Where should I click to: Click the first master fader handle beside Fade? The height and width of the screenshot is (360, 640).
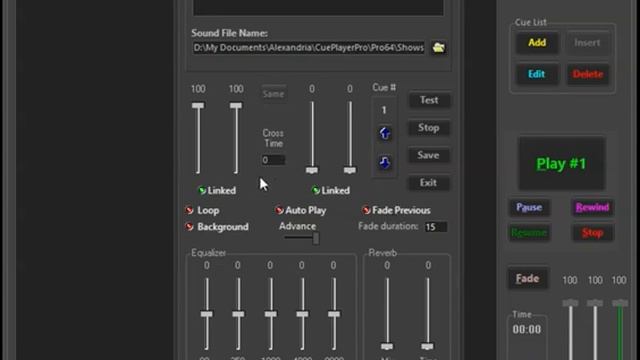click(570, 303)
